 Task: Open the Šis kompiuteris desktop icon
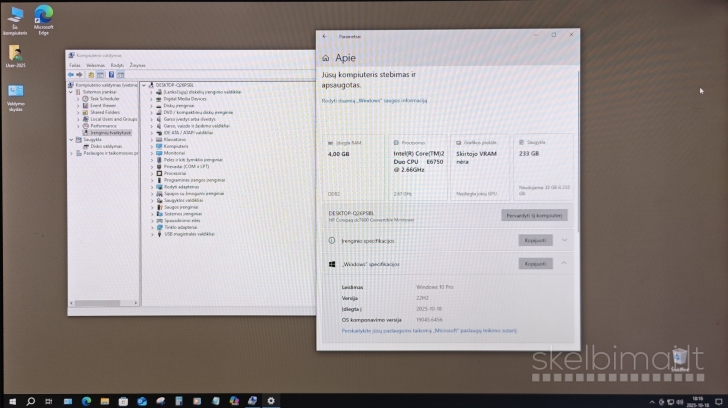[x=16, y=16]
